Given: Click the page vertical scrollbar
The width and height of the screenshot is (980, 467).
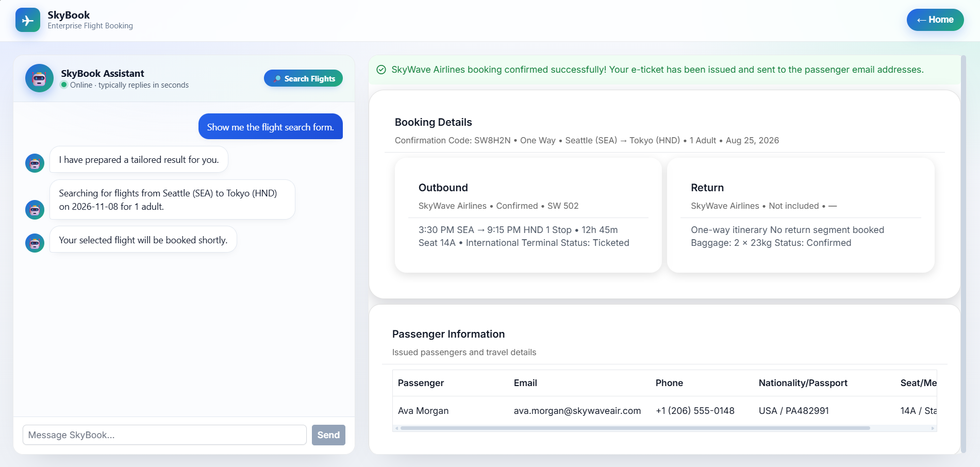Looking at the screenshot, I should click(x=964, y=254).
